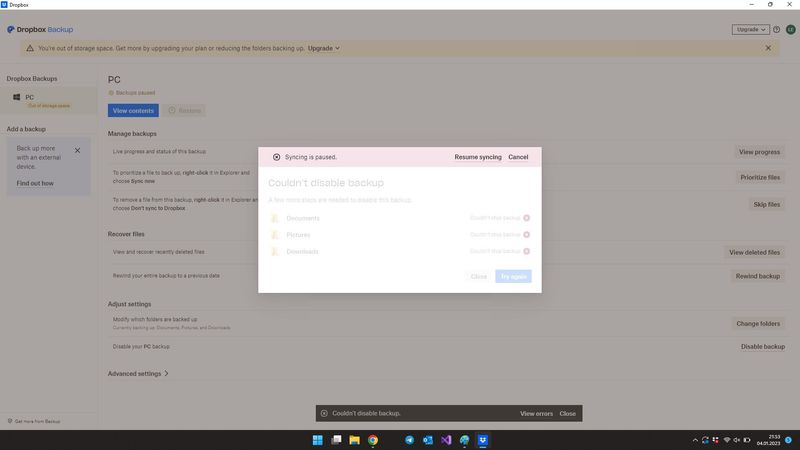
Task: Show hidden system tray icons
Action: click(695, 440)
